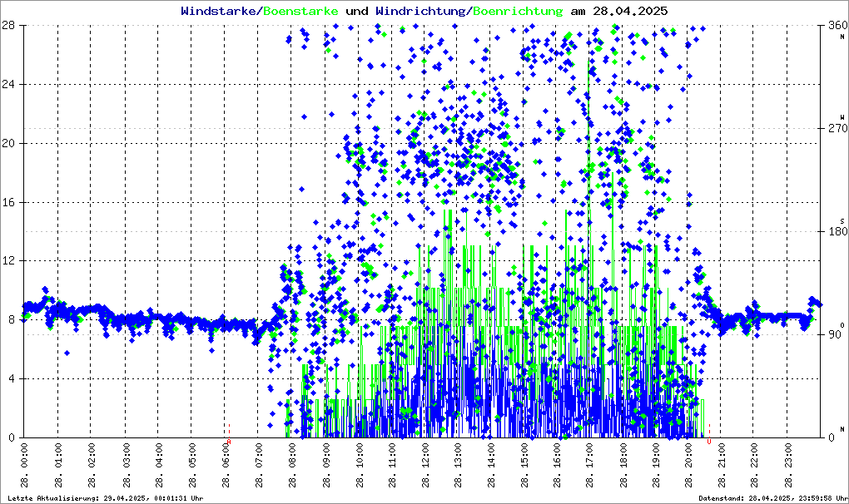Viewport: 849px width, 504px height.
Task: Click right axis value 90
Action: pyautogui.click(x=835, y=334)
